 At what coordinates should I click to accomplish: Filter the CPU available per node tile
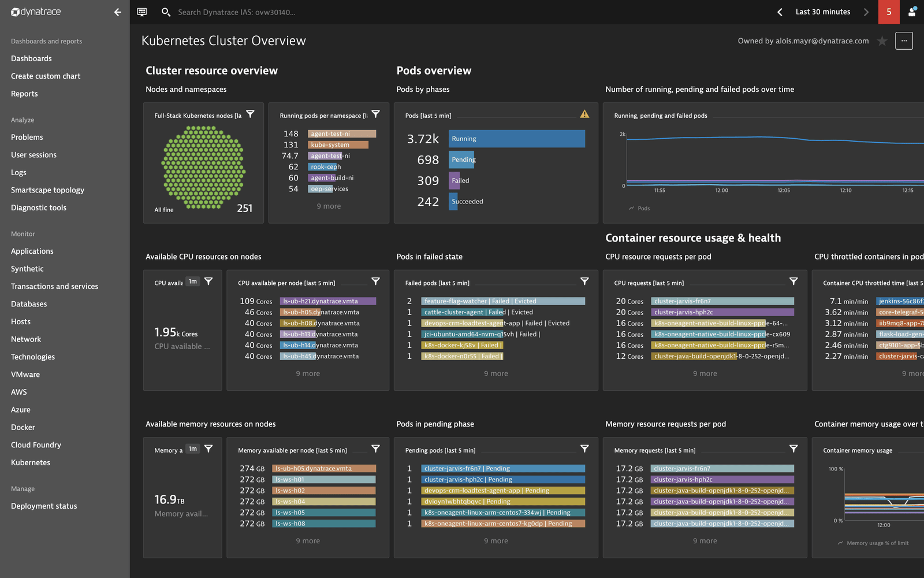(x=375, y=281)
